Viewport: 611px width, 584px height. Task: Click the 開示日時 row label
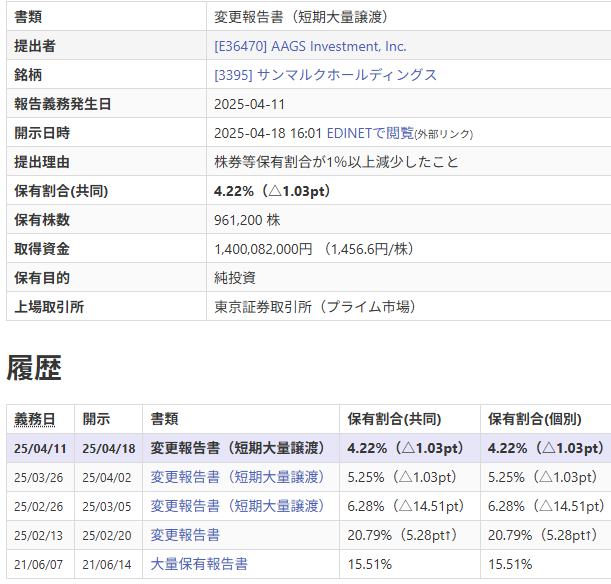42,133
